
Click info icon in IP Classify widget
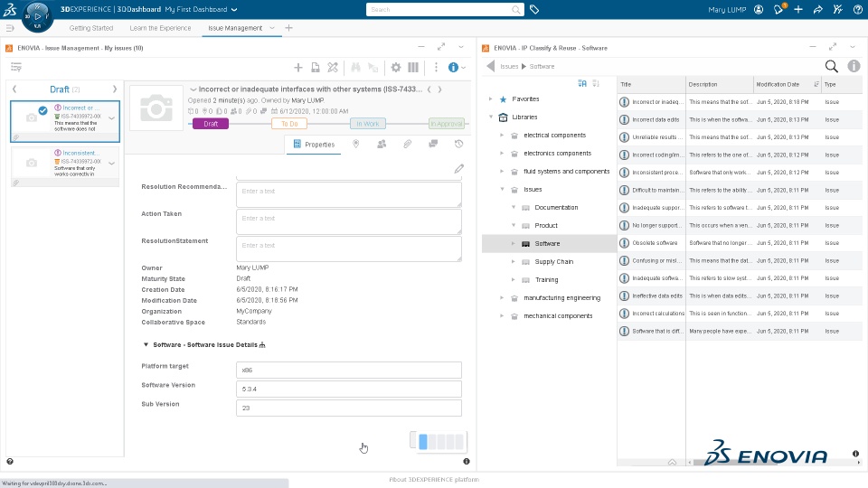click(x=854, y=66)
